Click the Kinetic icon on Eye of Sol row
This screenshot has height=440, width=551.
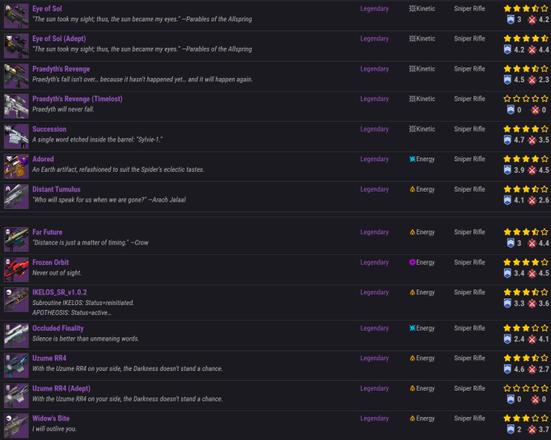click(x=412, y=9)
